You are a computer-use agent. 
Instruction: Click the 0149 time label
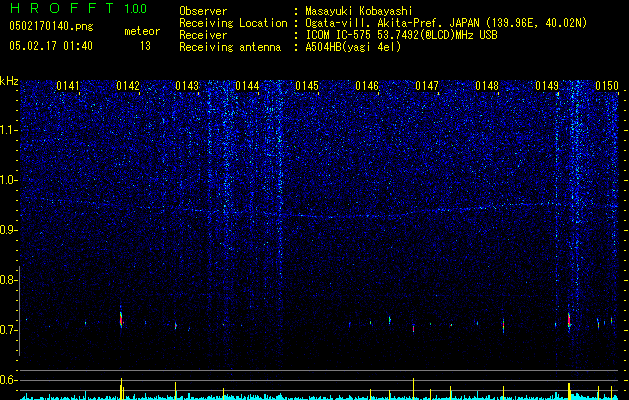click(547, 87)
